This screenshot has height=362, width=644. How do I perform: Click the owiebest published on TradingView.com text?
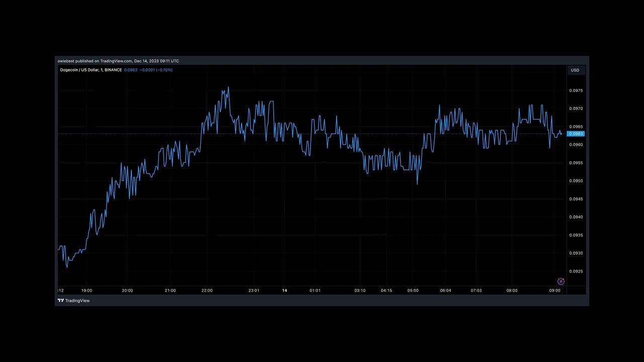point(118,61)
